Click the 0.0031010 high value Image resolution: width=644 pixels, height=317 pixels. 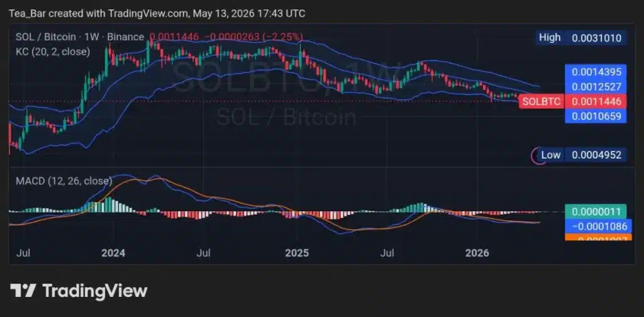596,38
